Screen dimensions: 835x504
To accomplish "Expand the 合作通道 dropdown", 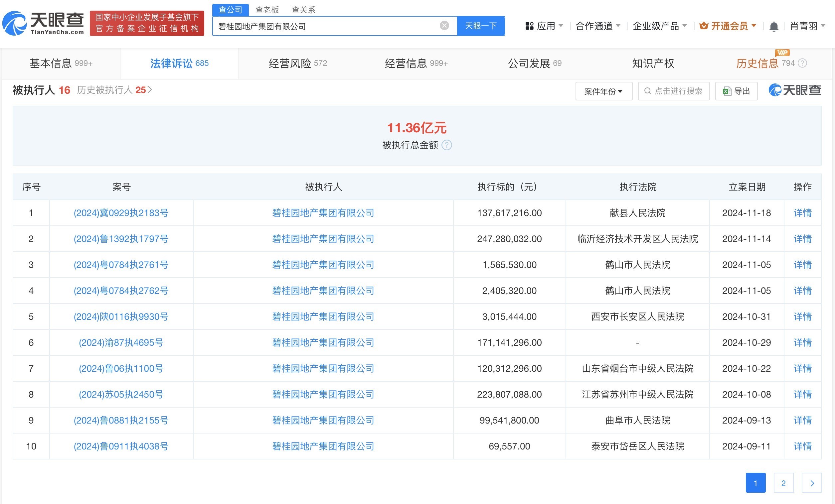I will [598, 26].
